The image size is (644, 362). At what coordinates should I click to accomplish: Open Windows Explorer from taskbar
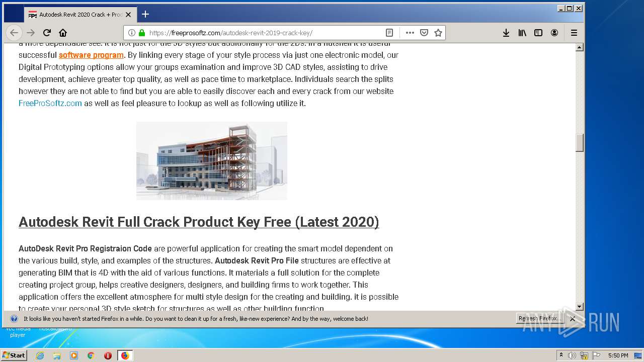pos(57,355)
